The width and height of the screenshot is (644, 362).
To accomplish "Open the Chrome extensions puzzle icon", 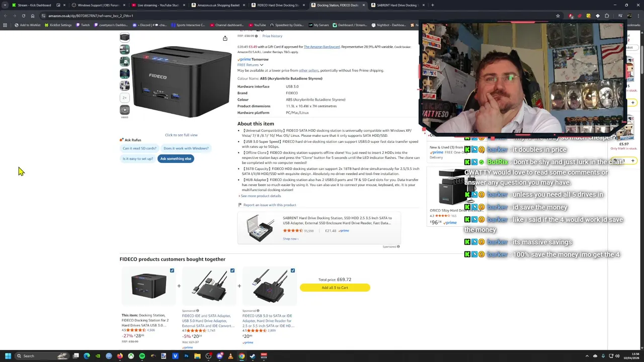I will click(607, 16).
